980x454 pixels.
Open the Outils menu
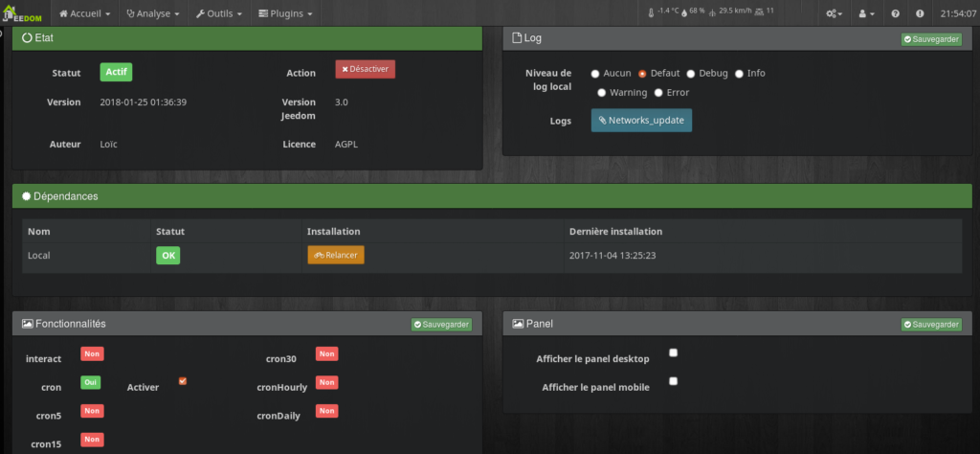(x=217, y=14)
